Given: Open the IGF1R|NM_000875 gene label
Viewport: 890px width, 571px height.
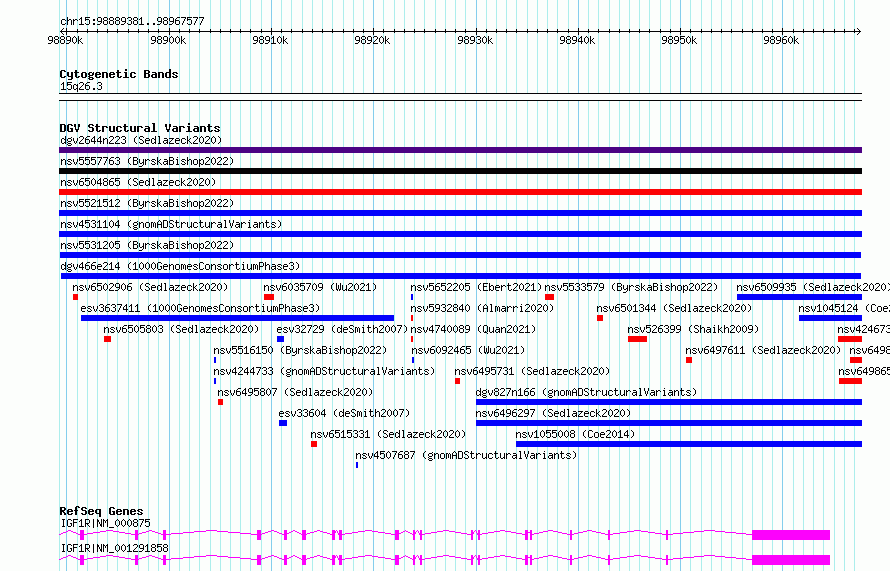Looking at the screenshot, I should (x=106, y=523).
